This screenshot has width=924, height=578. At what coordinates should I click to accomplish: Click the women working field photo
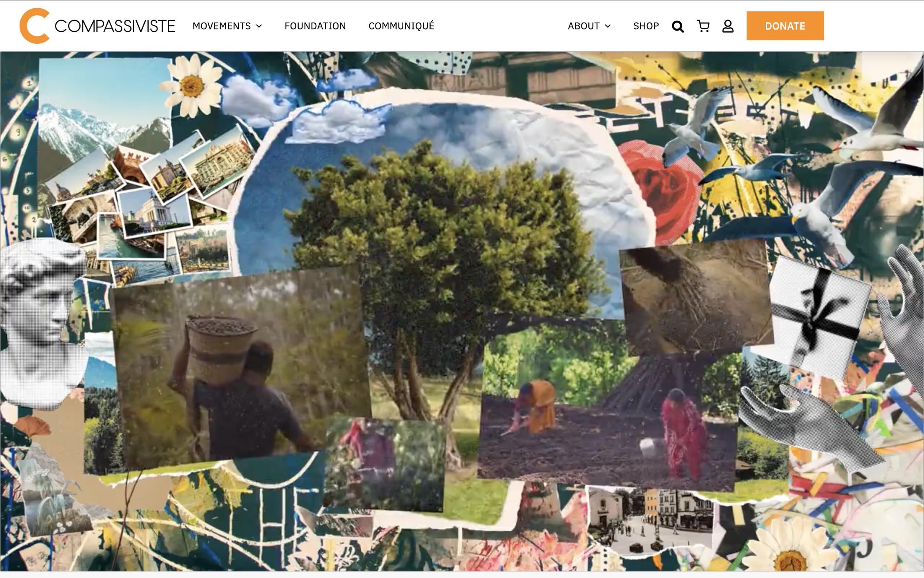pos(607,420)
